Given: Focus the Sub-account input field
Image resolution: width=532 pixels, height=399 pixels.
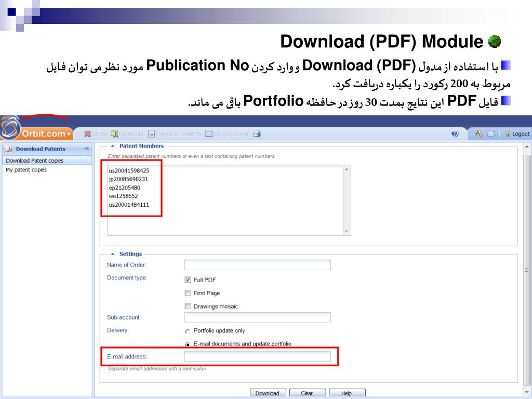Looking at the screenshot, I should [x=258, y=317].
